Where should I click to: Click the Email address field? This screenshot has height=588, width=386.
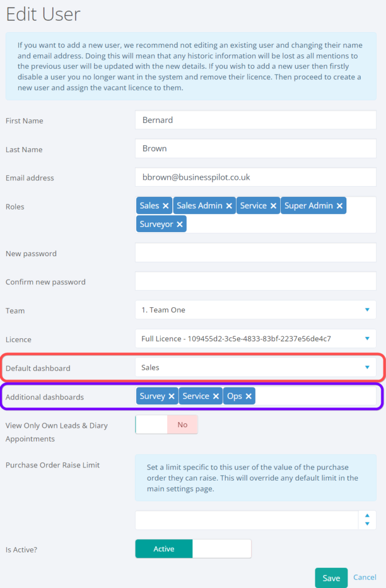(256, 177)
